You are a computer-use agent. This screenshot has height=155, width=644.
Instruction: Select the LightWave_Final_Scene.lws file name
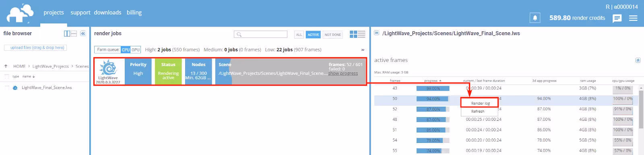pyautogui.click(x=47, y=87)
